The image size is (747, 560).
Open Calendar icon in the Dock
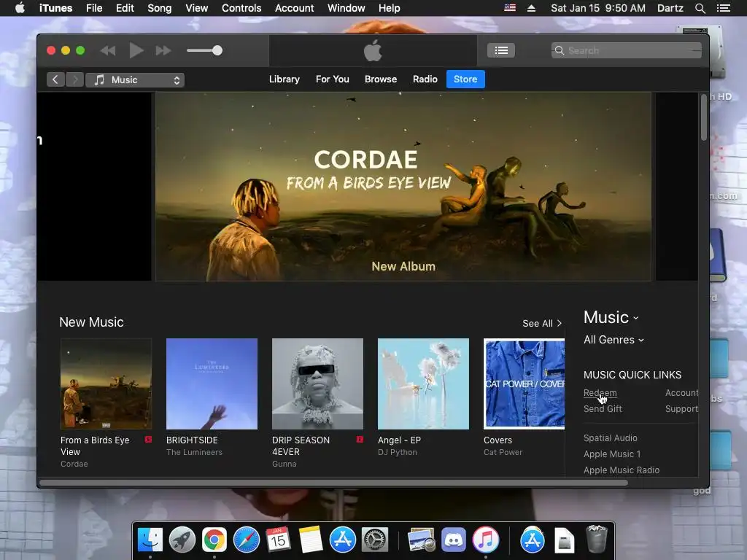pyautogui.click(x=278, y=540)
